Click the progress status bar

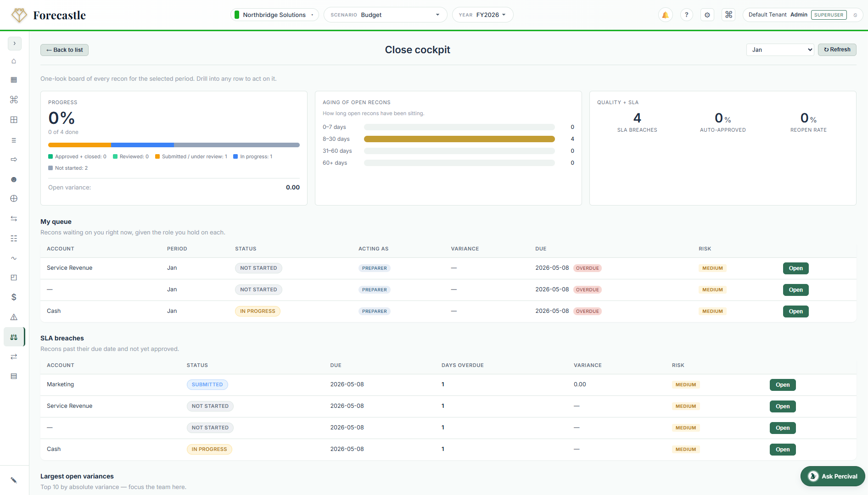(x=174, y=145)
